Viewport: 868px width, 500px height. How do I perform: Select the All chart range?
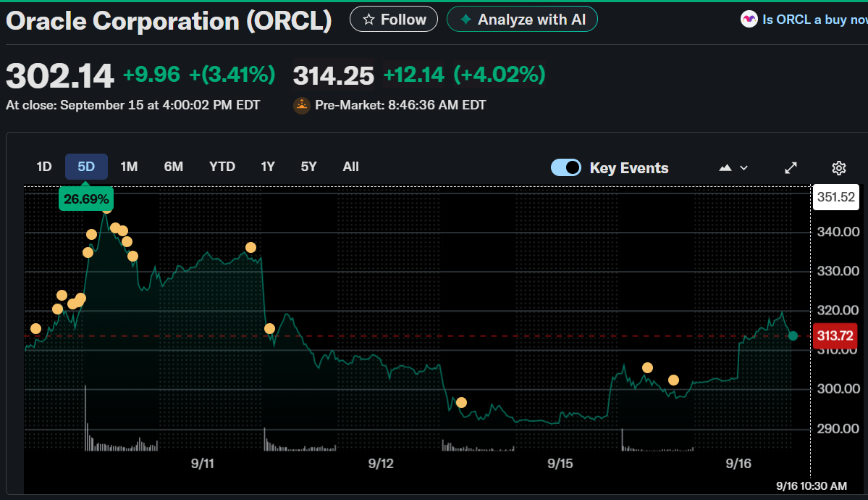click(351, 167)
